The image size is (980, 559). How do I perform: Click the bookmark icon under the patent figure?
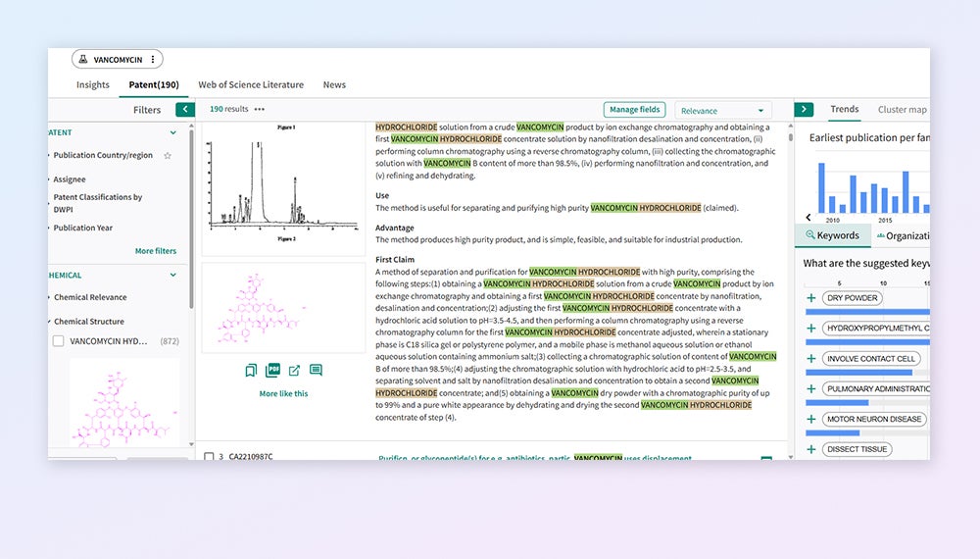(251, 370)
